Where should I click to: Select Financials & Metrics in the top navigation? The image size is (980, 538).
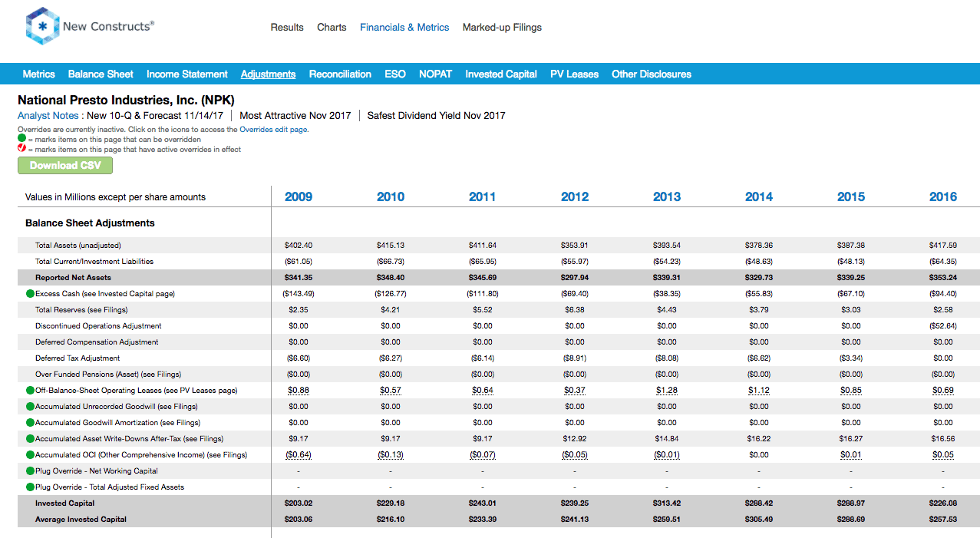(x=404, y=27)
